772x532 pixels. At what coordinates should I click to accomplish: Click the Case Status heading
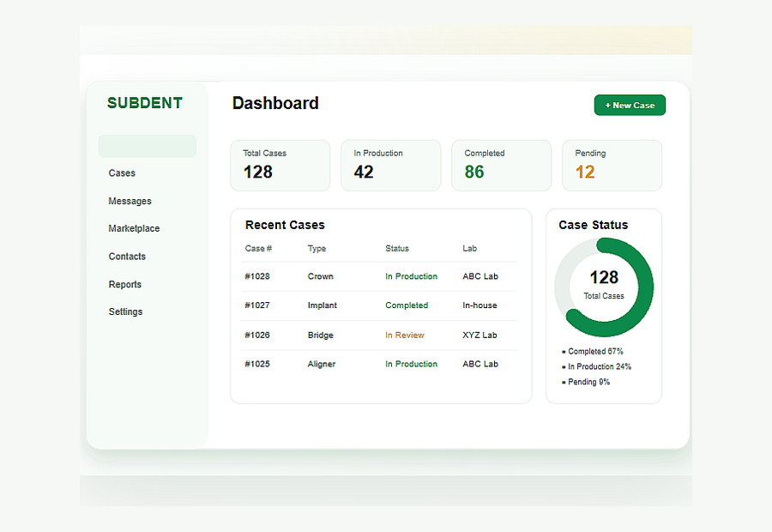(594, 225)
